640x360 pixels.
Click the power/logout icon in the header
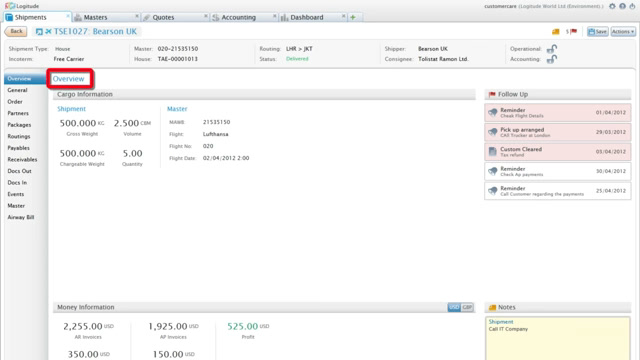(x=632, y=6)
